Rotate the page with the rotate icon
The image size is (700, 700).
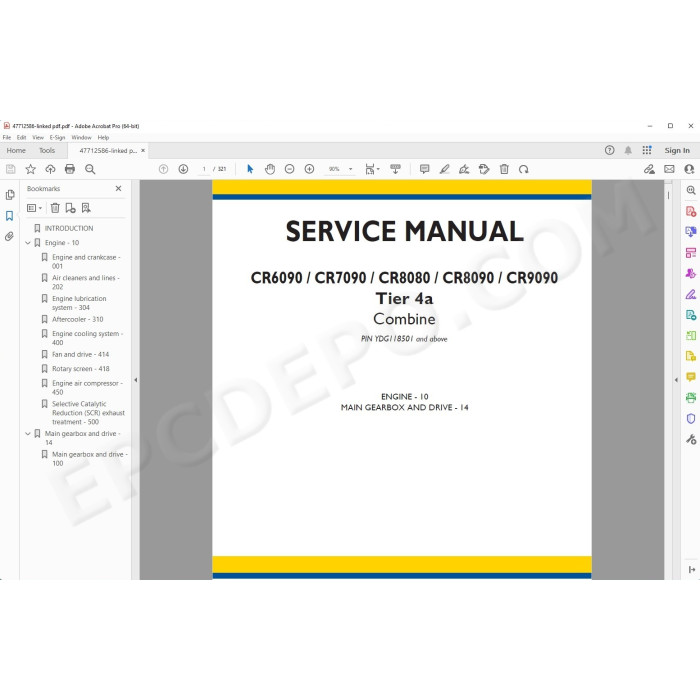pyautogui.click(x=524, y=169)
